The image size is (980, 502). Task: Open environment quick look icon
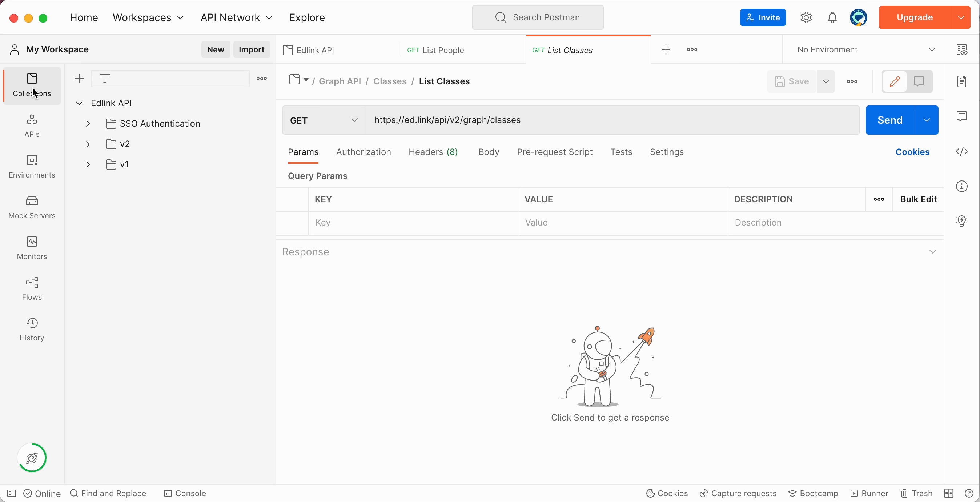pos(962,49)
